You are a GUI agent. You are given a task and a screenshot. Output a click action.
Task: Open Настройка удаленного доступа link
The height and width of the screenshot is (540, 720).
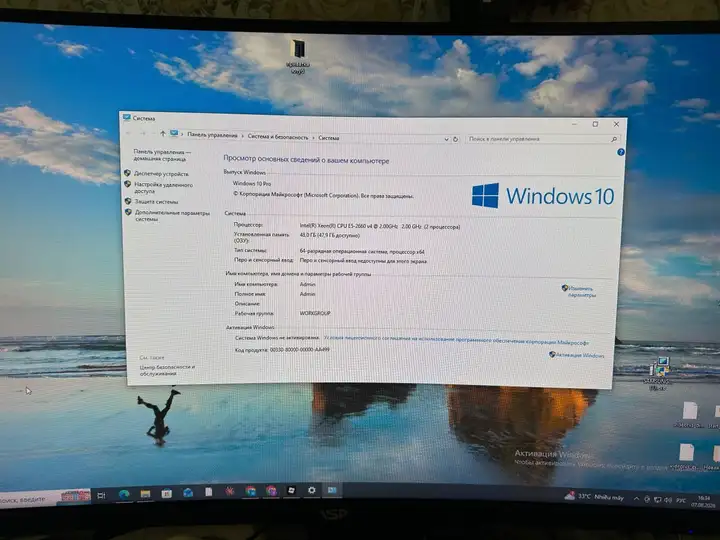163,188
